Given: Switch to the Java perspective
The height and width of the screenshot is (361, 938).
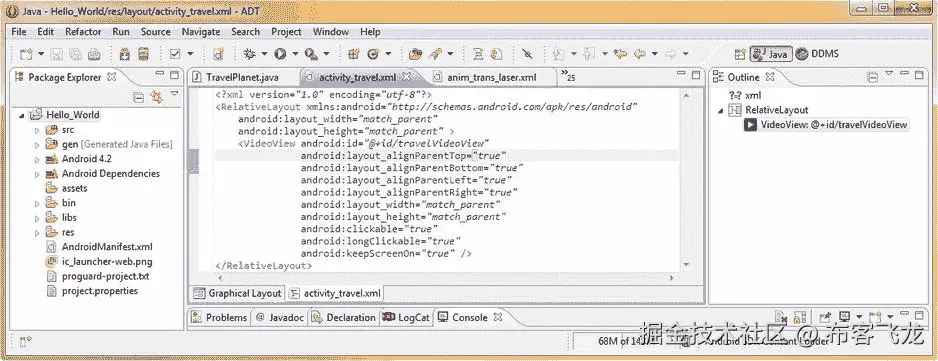Looking at the screenshot, I should tap(771, 54).
